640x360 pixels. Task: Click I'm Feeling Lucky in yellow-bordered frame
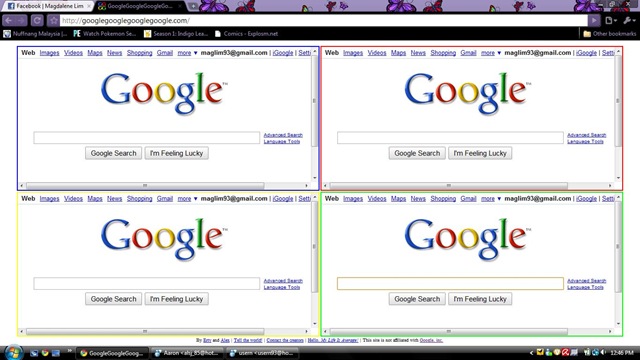point(176,299)
